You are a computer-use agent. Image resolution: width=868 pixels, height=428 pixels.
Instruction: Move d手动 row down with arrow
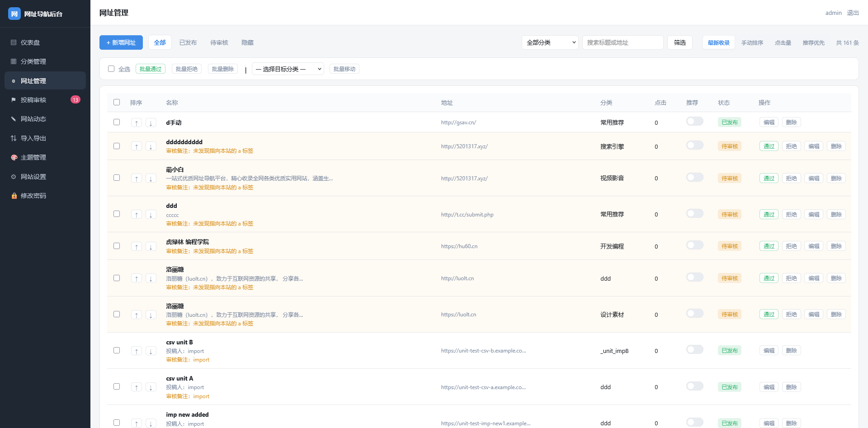pyautogui.click(x=151, y=122)
